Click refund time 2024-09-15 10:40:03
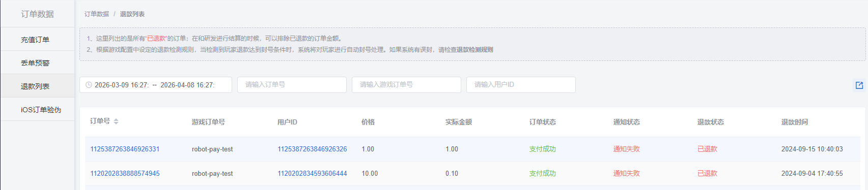868x190 pixels. tap(812, 149)
